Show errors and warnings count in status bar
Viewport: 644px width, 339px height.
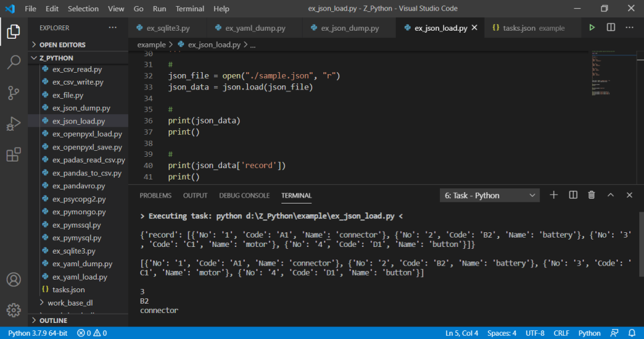pos(92,333)
